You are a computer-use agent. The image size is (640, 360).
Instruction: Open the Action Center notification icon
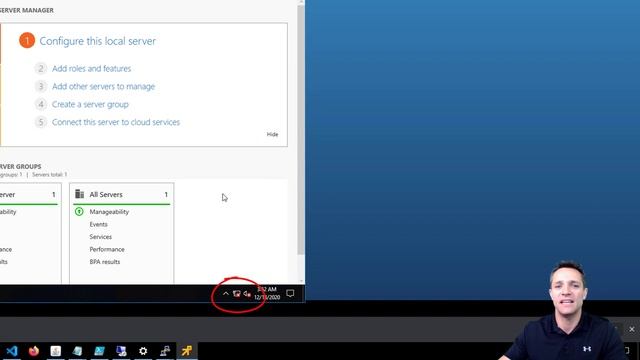(290, 293)
